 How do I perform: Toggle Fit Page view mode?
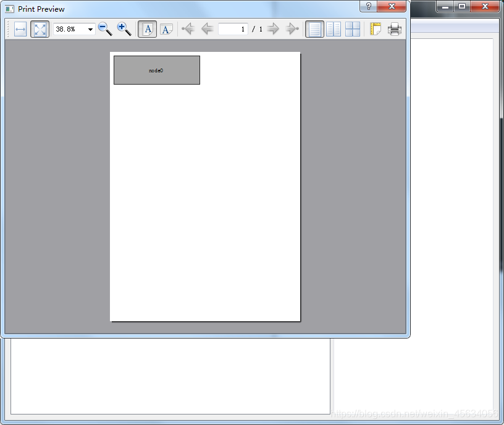pyautogui.click(x=40, y=29)
